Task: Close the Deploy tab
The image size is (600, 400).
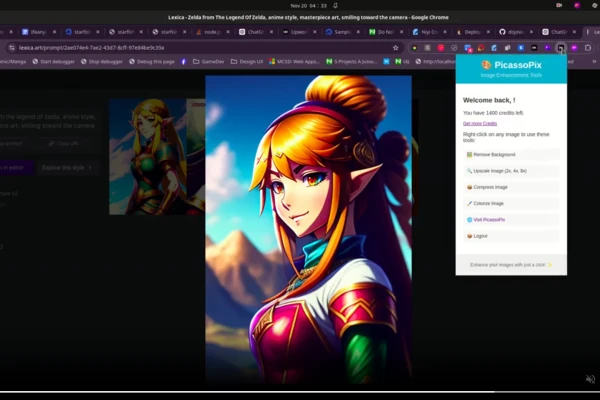Action: click(x=488, y=32)
